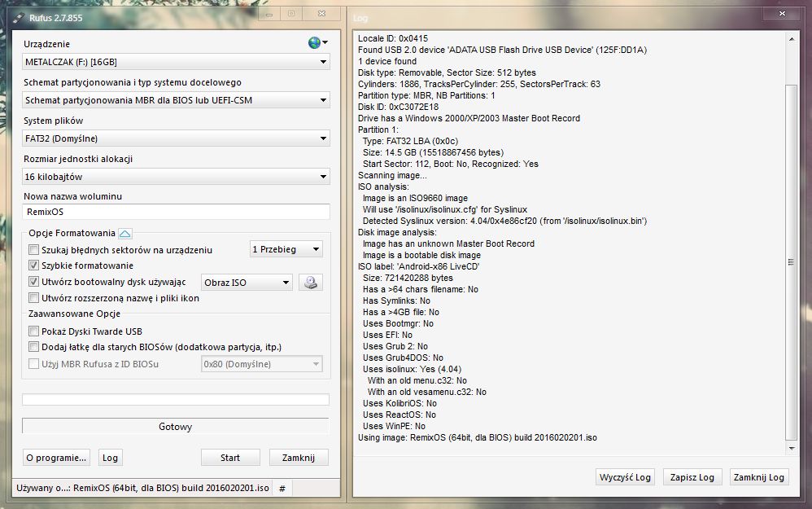Click the Rufus app icon in title bar
This screenshot has height=509, width=812.
pyautogui.click(x=20, y=18)
